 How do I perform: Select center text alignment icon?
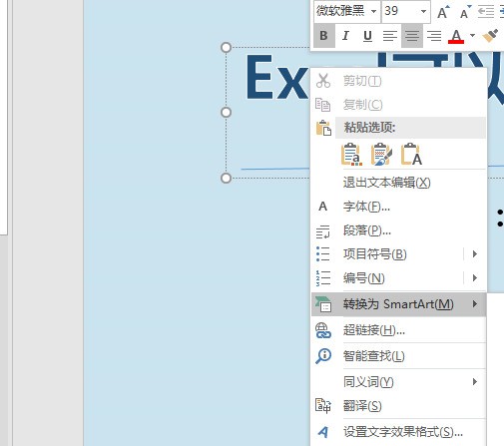(412, 36)
